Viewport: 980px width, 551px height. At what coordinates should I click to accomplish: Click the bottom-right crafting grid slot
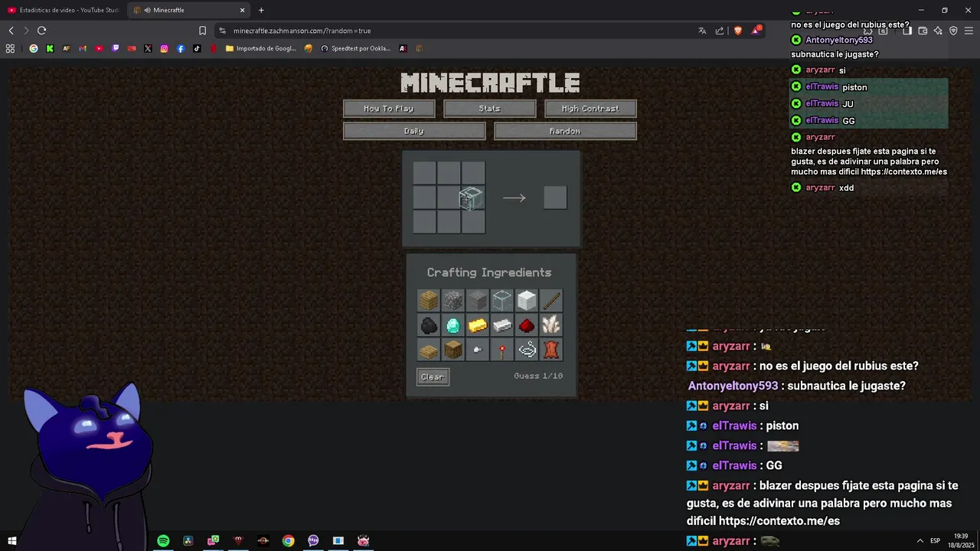click(x=473, y=222)
